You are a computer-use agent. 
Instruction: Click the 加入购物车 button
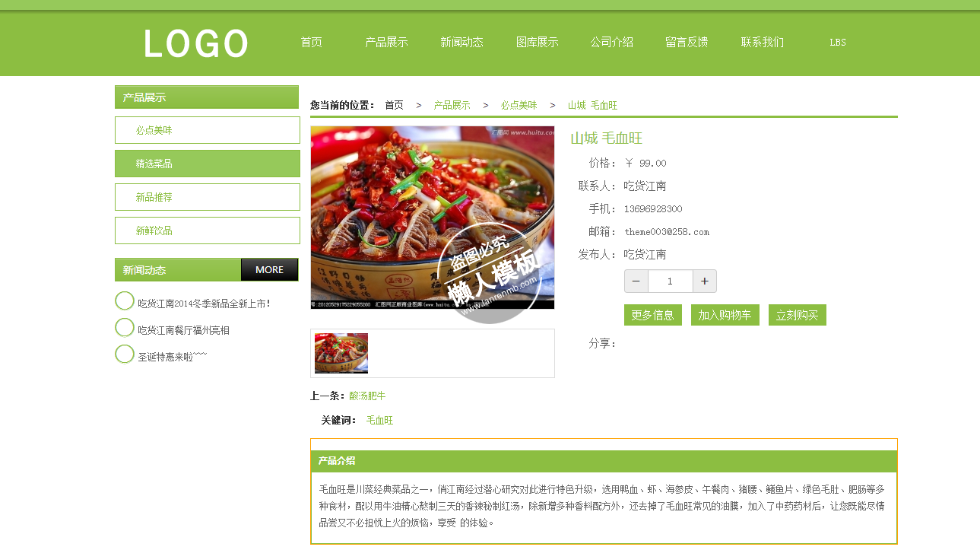pyautogui.click(x=725, y=315)
